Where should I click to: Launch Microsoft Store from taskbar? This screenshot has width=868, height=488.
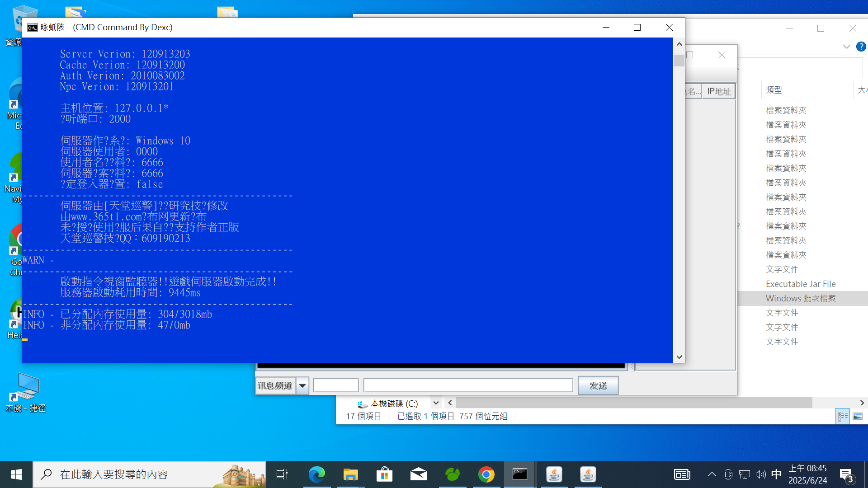384,474
